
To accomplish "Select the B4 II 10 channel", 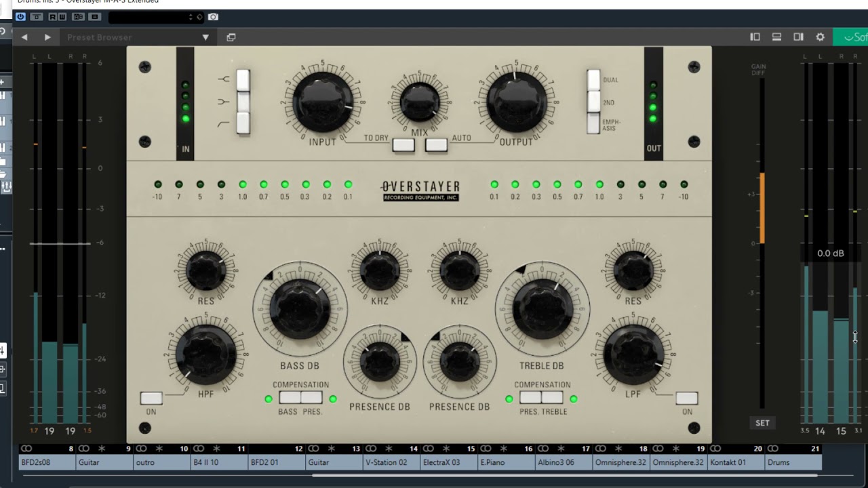I will click(219, 463).
